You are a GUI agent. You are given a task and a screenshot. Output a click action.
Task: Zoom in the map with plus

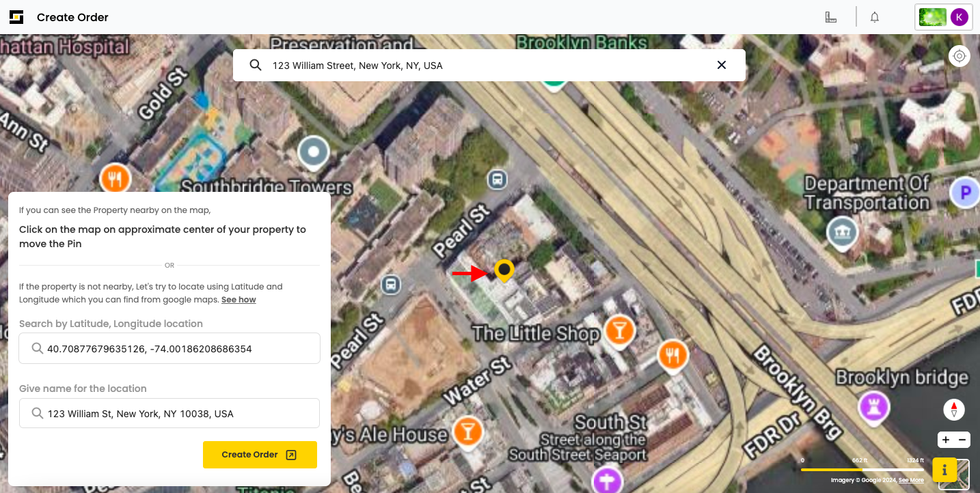[x=946, y=440]
